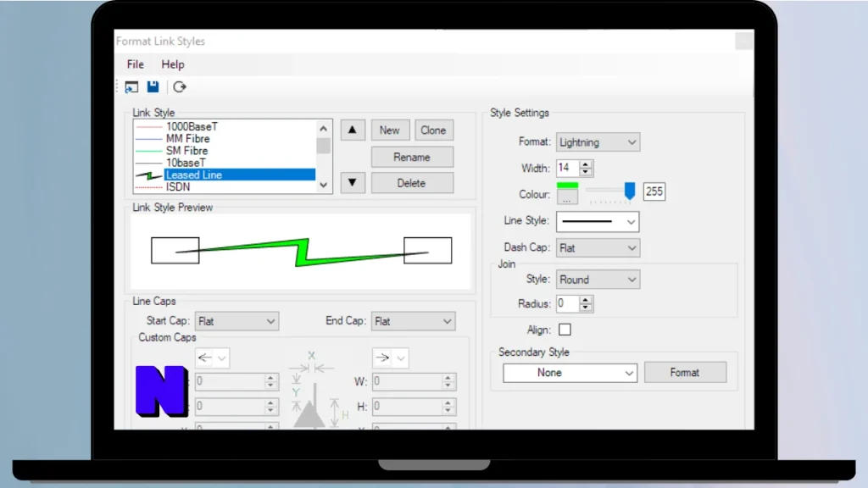Click the Radius value field

click(567, 303)
